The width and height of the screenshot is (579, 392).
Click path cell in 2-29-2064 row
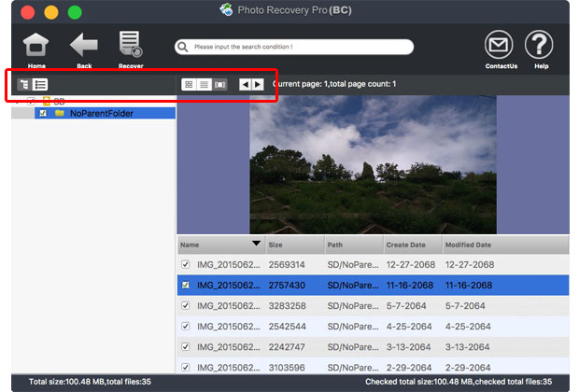[x=353, y=368]
